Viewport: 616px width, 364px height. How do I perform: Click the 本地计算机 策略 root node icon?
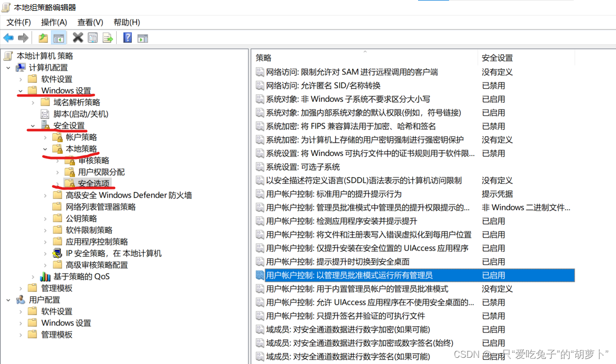tap(8, 56)
